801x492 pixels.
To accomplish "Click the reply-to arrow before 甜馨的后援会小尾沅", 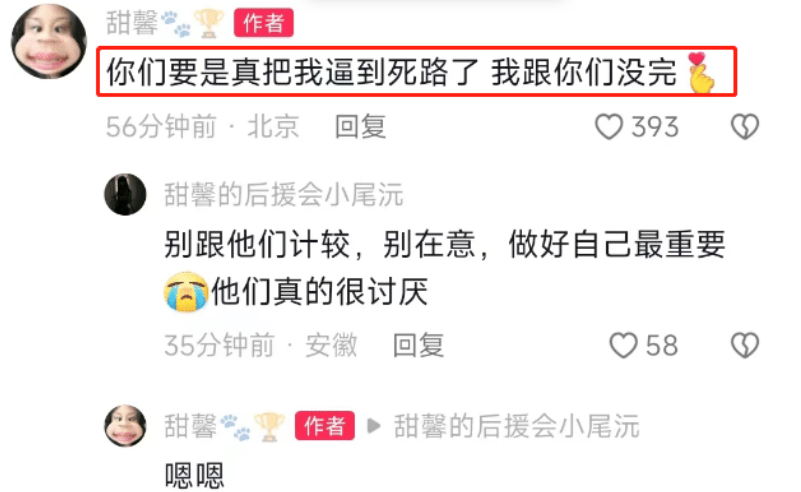I will coord(374,426).
